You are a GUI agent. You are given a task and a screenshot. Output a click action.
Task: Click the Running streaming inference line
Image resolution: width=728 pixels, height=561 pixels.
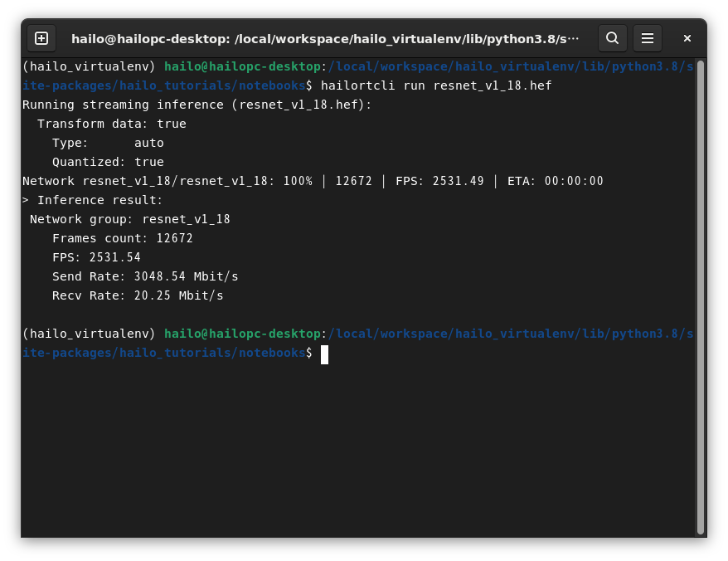pyautogui.click(x=197, y=105)
